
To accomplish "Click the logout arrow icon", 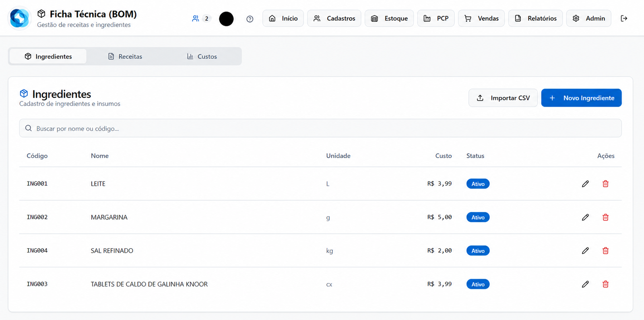I will point(624,19).
